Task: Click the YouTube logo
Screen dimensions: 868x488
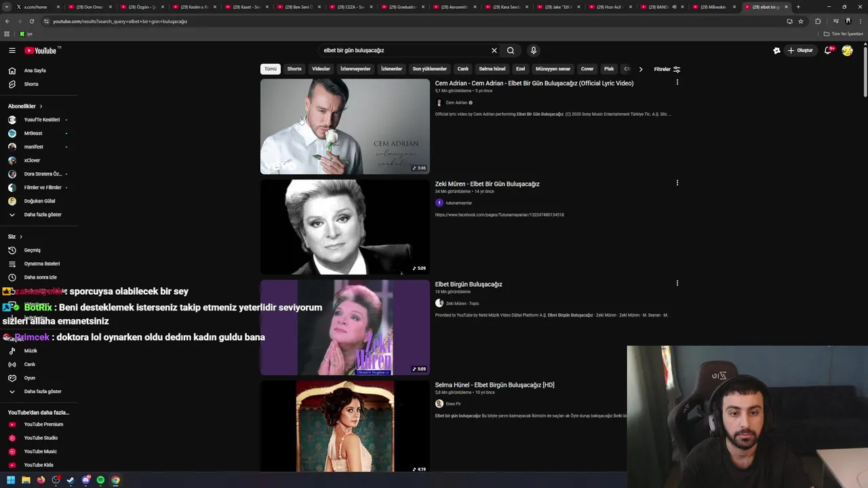Action: [x=41, y=50]
